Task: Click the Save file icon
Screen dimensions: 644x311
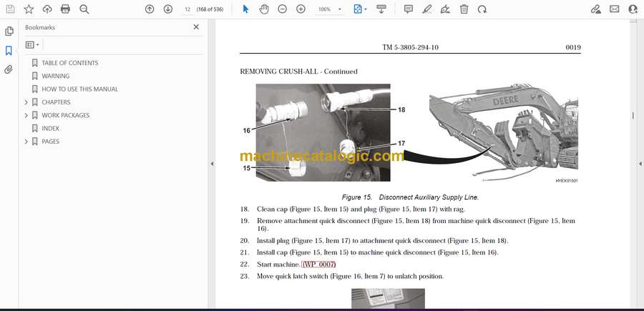Action: pos(10,9)
